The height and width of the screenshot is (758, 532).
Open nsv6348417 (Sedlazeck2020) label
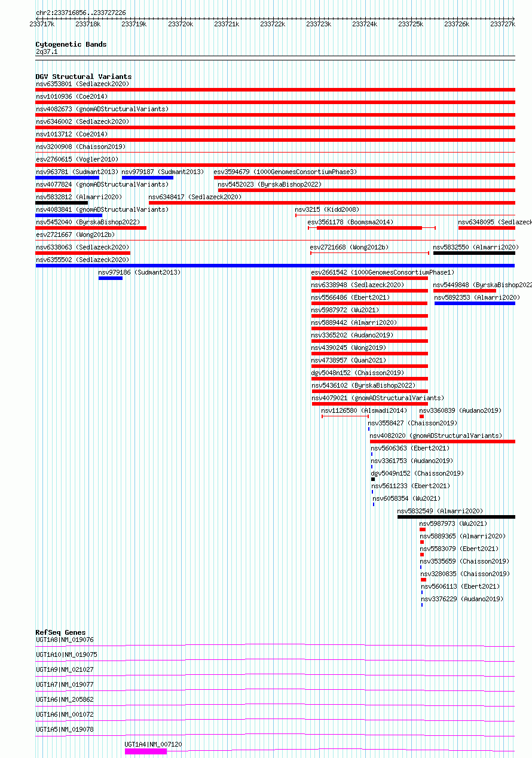(x=195, y=197)
